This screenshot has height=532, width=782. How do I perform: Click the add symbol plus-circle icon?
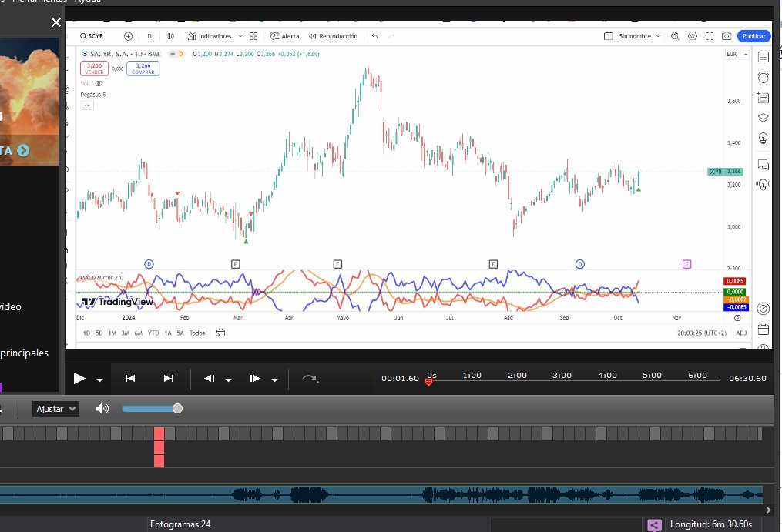[128, 36]
